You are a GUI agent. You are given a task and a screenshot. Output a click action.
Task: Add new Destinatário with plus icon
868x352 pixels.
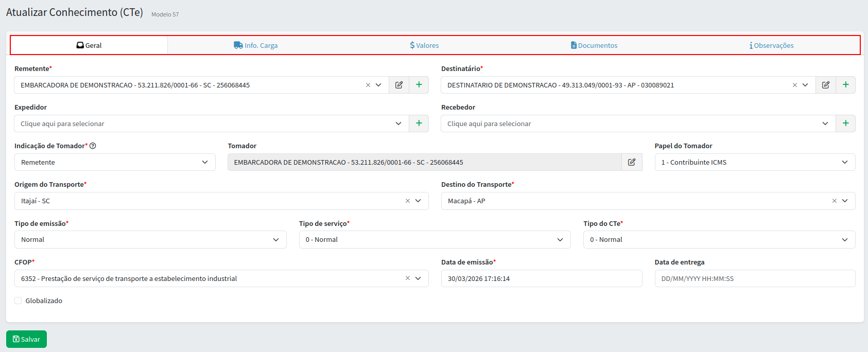846,85
